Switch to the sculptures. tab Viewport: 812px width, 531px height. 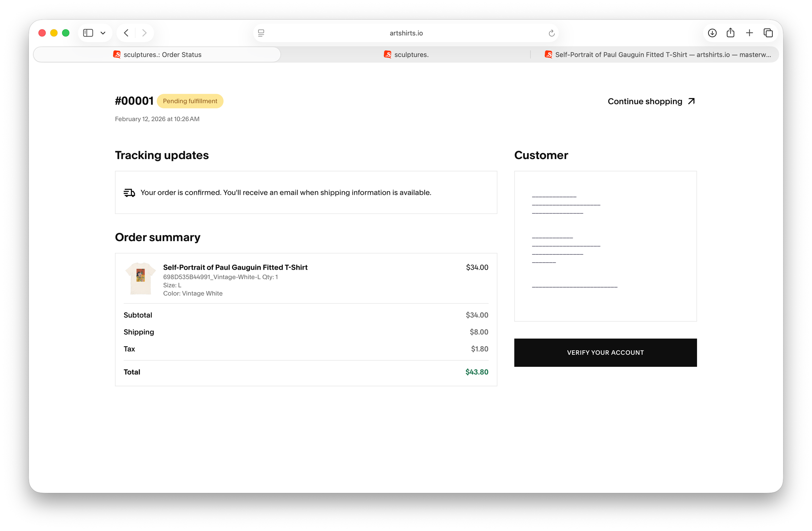tap(406, 55)
